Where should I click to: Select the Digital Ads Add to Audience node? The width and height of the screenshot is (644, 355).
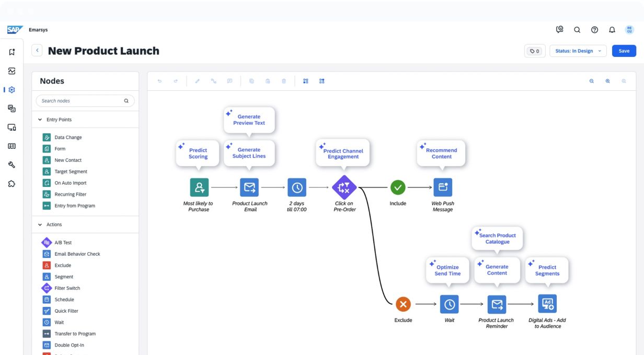[x=547, y=304]
